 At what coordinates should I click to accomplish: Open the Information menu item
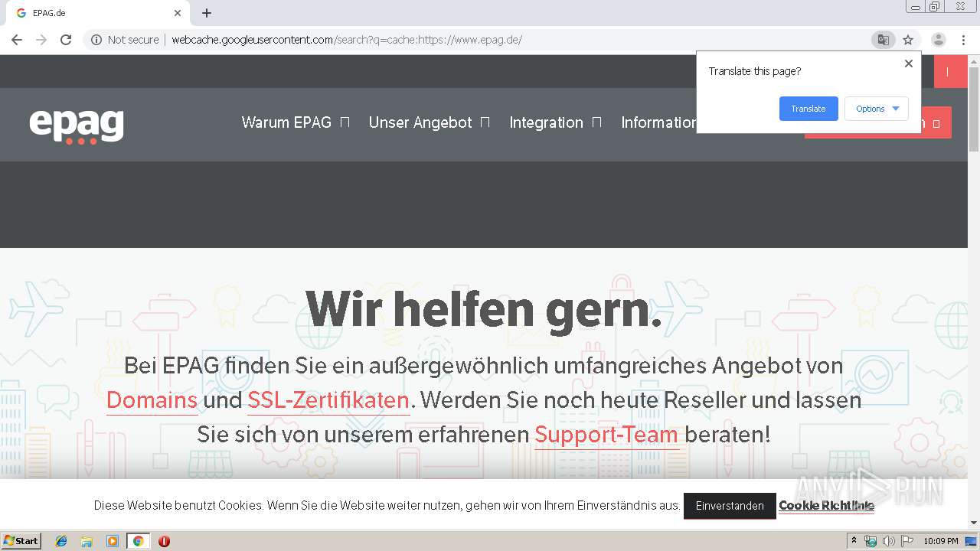click(x=658, y=122)
